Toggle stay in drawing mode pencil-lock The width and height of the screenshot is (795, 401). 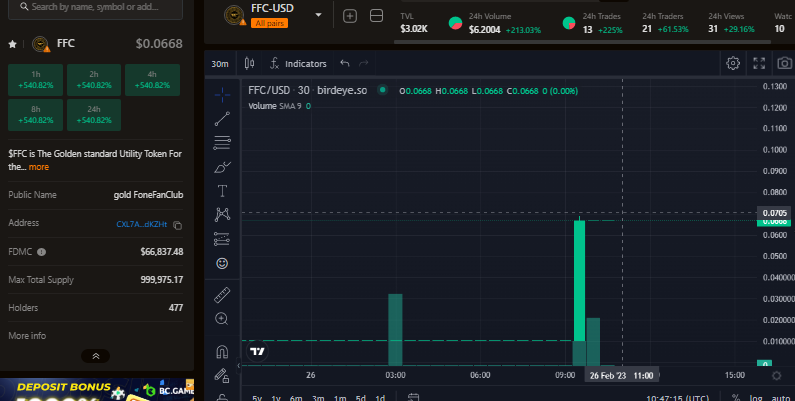tap(222, 376)
